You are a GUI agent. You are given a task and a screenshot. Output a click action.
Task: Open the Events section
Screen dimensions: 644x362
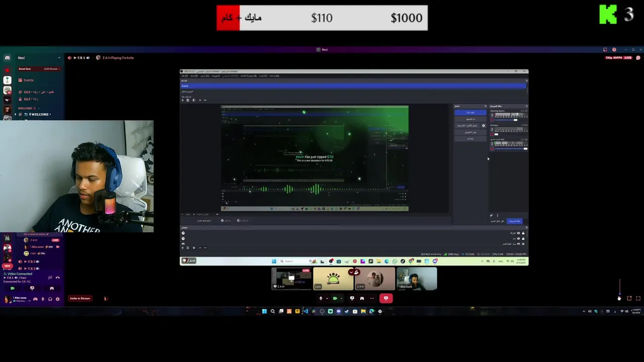(26, 80)
